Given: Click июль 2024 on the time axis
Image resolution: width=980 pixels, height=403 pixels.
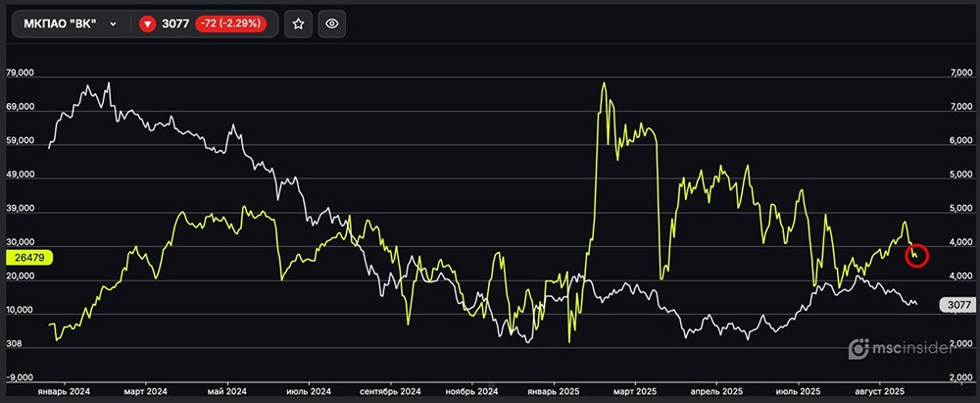Looking at the screenshot, I should [x=310, y=391].
